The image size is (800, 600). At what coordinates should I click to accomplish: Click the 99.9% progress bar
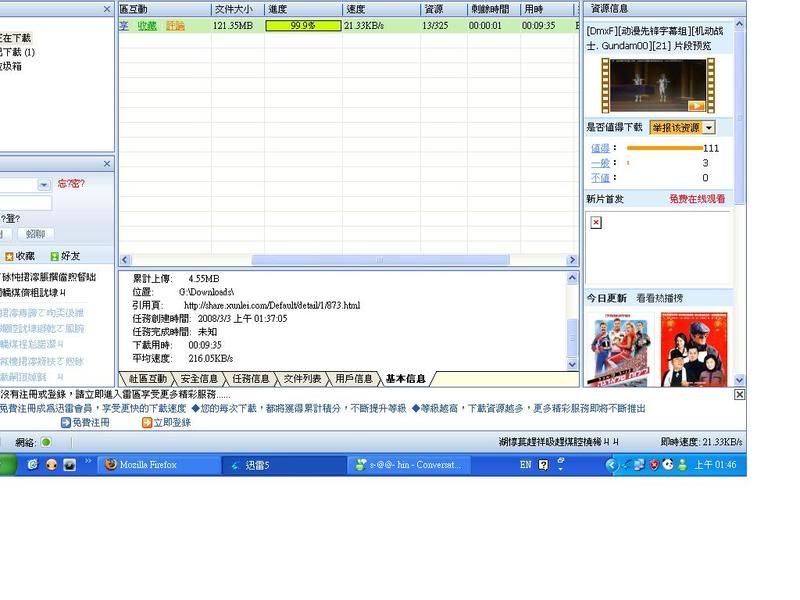click(303, 26)
